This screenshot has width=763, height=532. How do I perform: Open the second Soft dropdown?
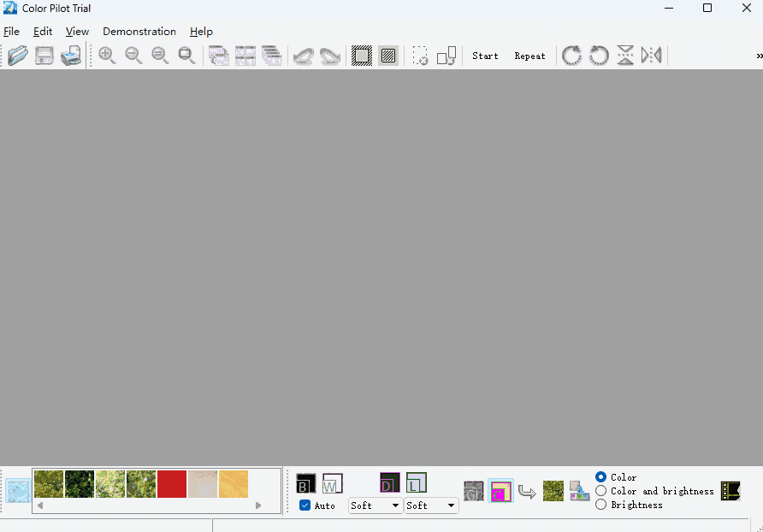pos(431,505)
